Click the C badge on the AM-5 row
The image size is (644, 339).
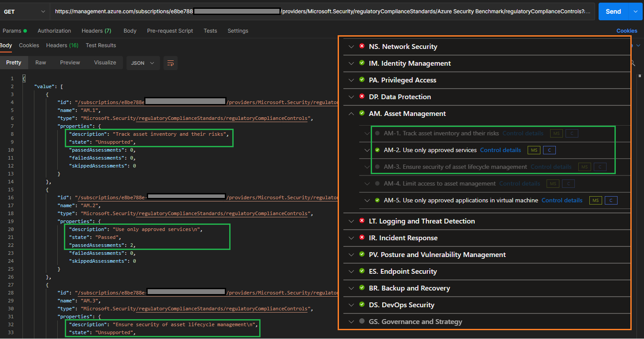pyautogui.click(x=611, y=200)
